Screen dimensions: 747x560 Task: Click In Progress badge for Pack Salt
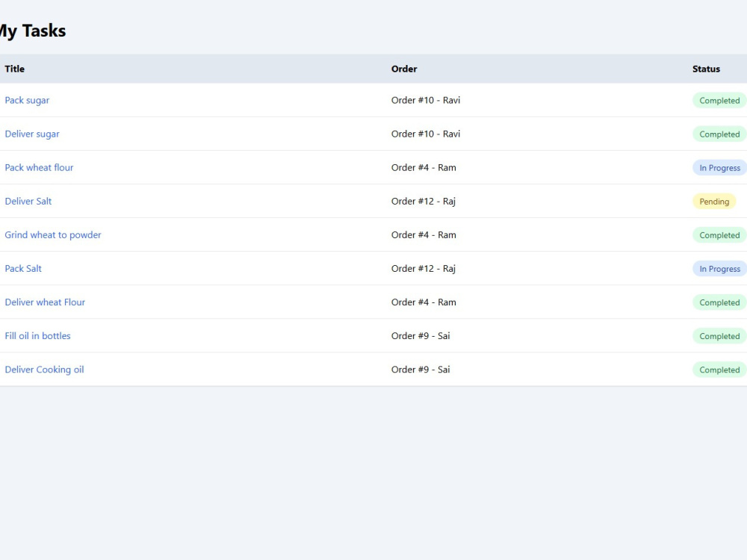(x=719, y=269)
